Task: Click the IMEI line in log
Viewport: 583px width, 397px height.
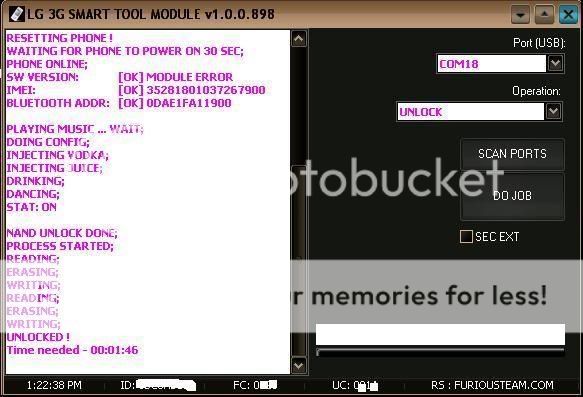Action: (x=136, y=90)
